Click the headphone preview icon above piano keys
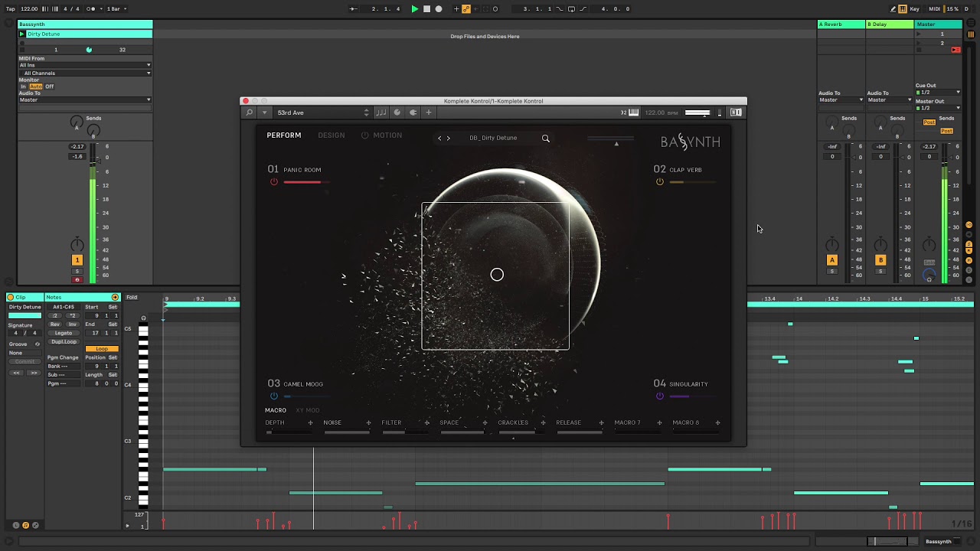Screen dimensions: 980x551 tap(143, 318)
